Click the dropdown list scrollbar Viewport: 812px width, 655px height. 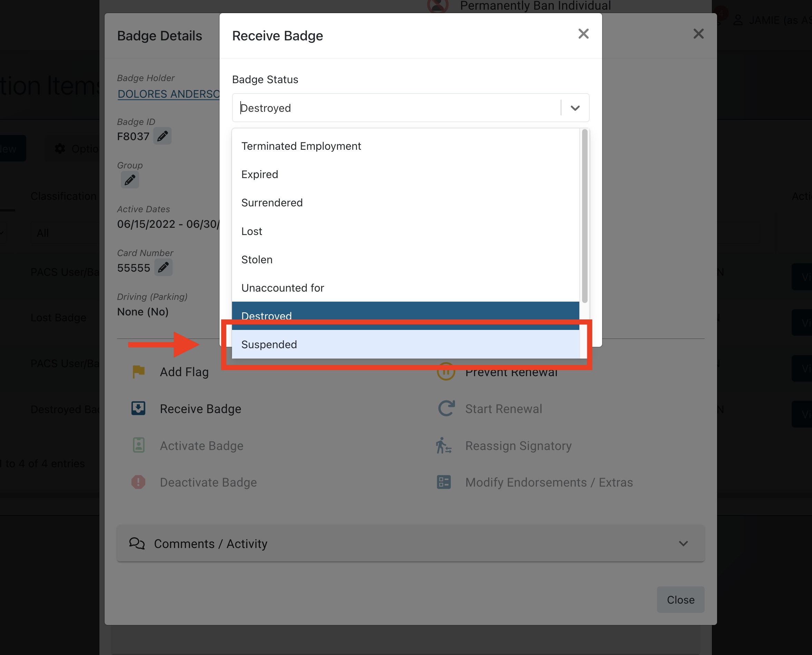click(584, 216)
